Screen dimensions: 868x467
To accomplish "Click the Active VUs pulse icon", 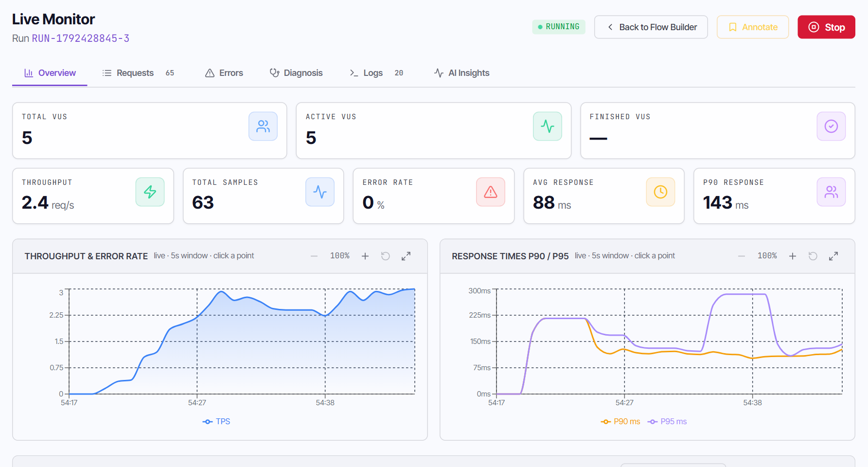I will click(548, 126).
